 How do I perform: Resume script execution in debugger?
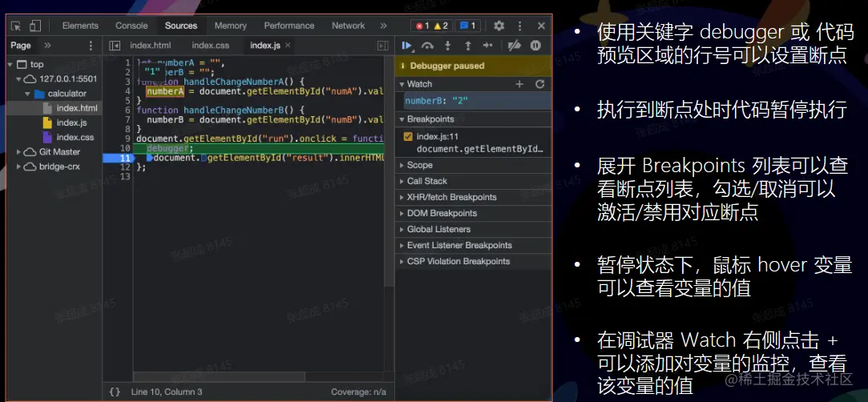tap(407, 46)
